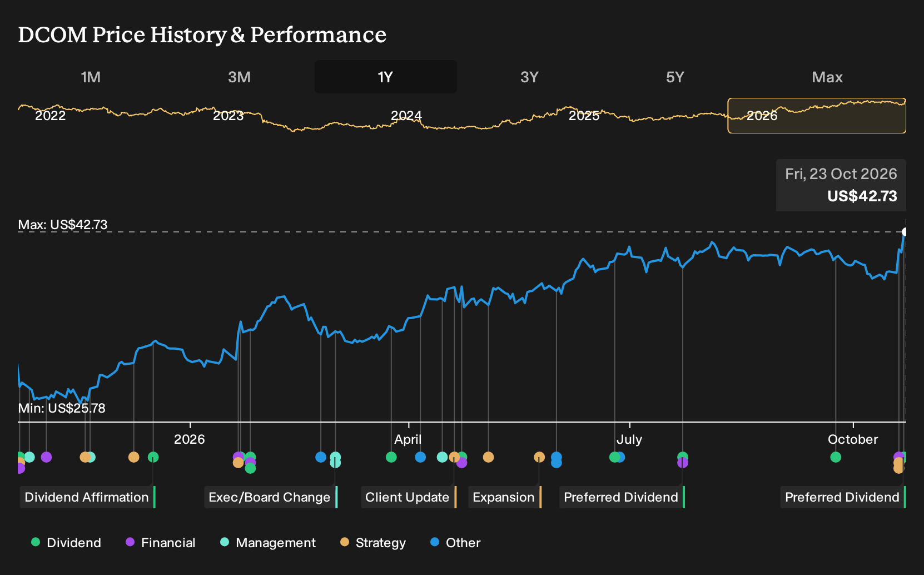Open the Dividend Affirmation event label
The height and width of the screenshot is (575, 924).
88,497
